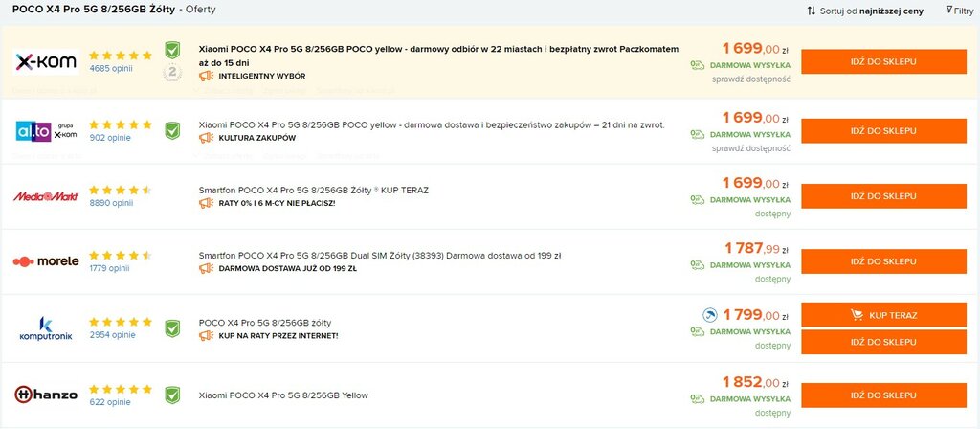Click the green trust shield for x-kom
The image size is (980, 429).
pyautogui.click(x=172, y=50)
